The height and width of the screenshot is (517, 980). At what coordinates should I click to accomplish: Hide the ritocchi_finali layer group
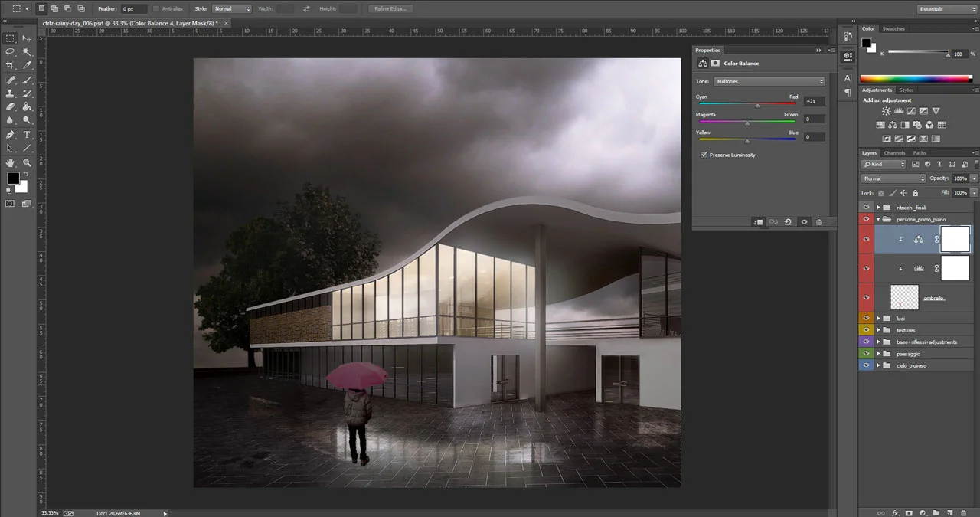pos(866,208)
